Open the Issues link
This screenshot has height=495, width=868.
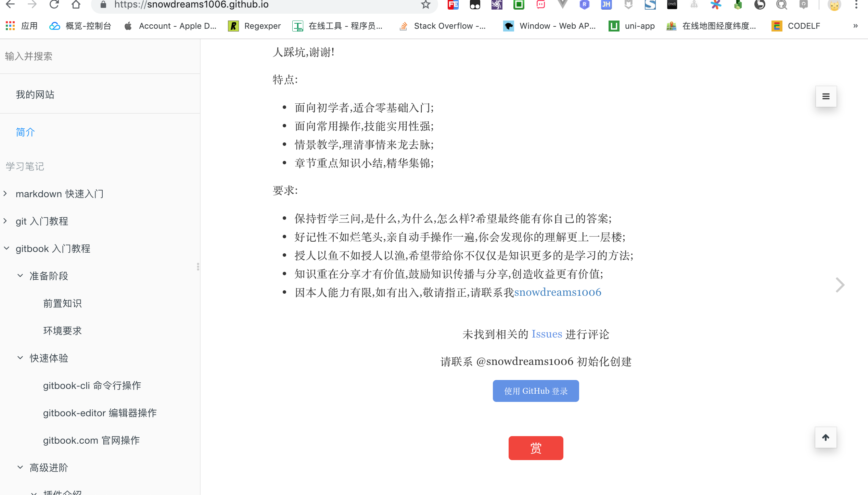point(546,334)
